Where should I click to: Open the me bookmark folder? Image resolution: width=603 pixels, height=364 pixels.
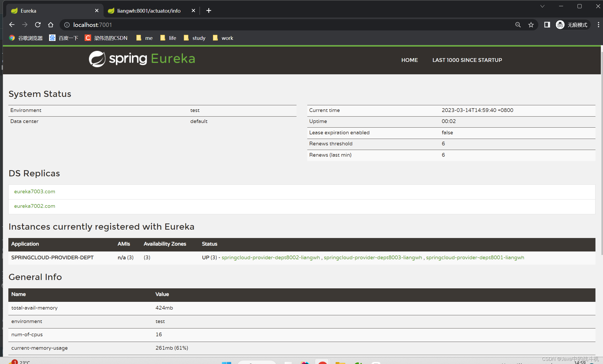pyautogui.click(x=144, y=38)
